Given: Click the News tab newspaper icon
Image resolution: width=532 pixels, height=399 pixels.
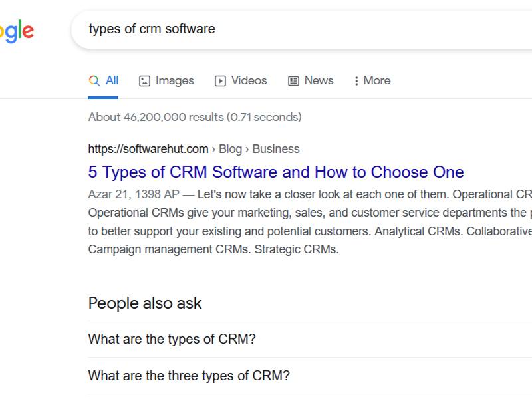Looking at the screenshot, I should coord(293,81).
